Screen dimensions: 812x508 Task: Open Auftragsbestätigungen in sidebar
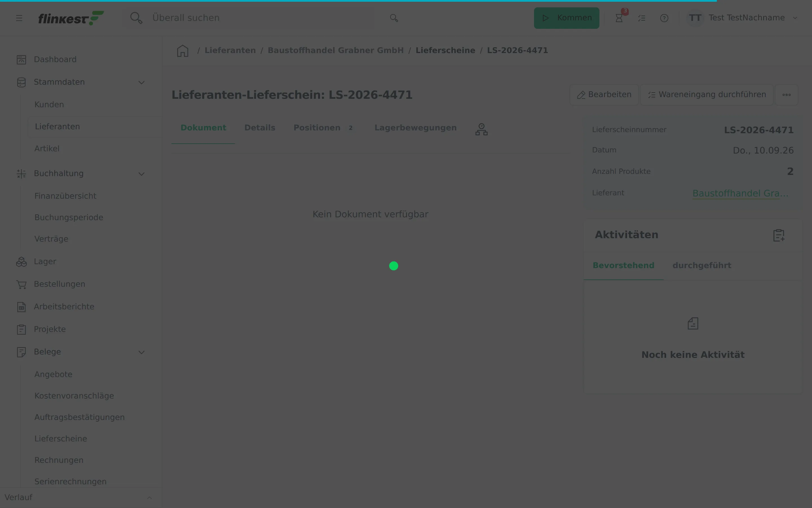pos(80,417)
